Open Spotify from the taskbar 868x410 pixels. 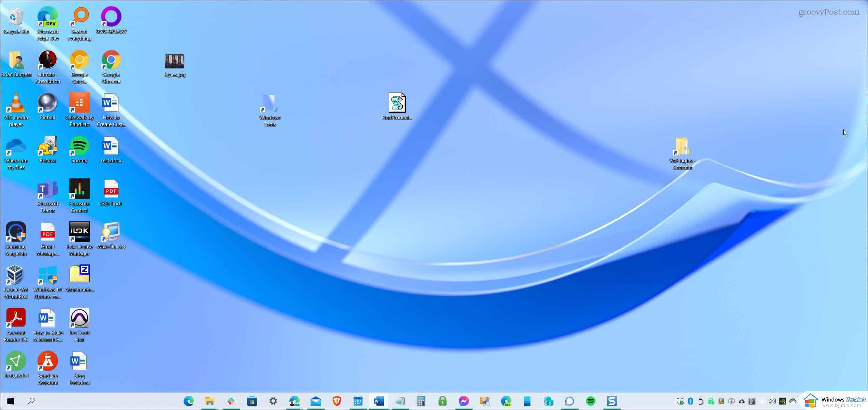[590, 401]
